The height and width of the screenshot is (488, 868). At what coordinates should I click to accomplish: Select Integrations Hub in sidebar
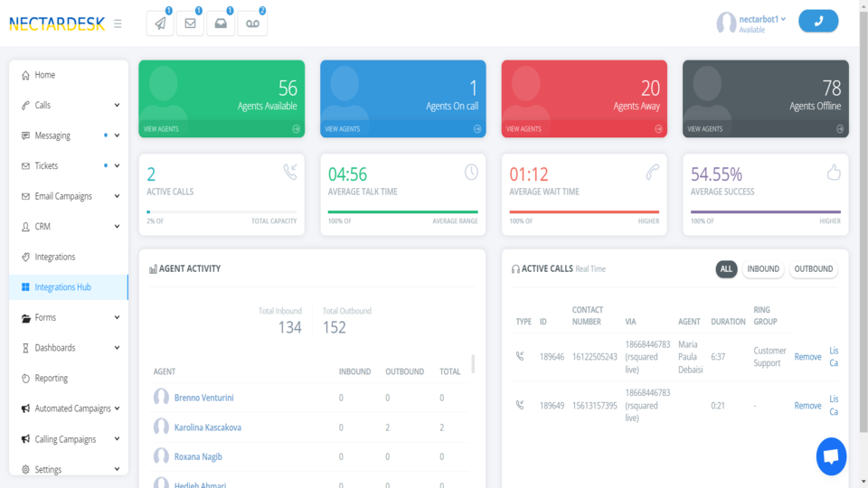click(69, 287)
